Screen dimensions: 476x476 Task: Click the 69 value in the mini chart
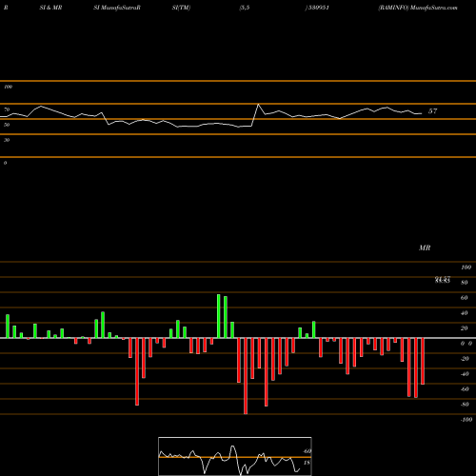(x=307, y=451)
